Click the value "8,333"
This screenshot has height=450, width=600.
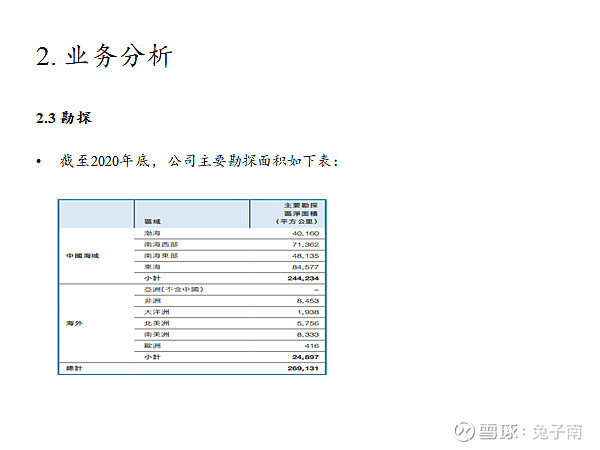point(308,334)
